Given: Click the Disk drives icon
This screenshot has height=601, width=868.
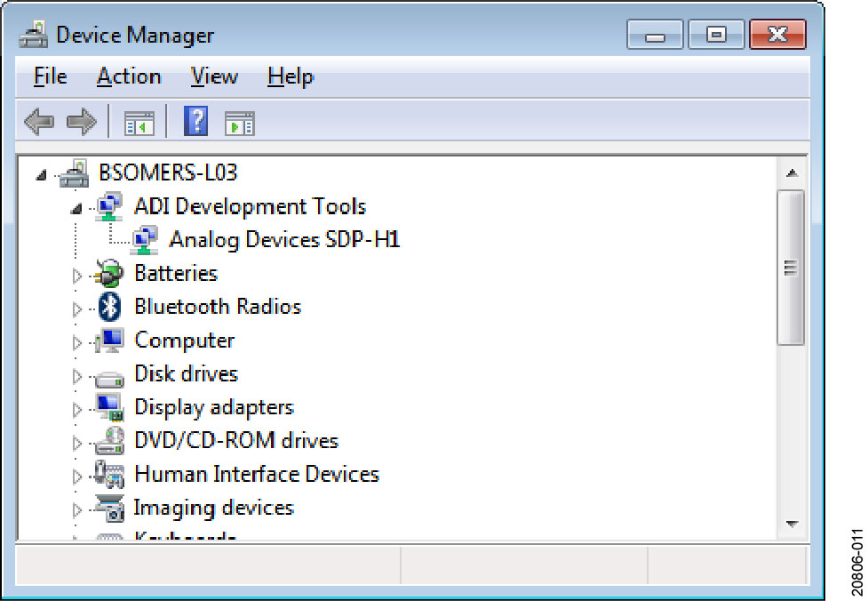Looking at the screenshot, I should tap(109, 379).
